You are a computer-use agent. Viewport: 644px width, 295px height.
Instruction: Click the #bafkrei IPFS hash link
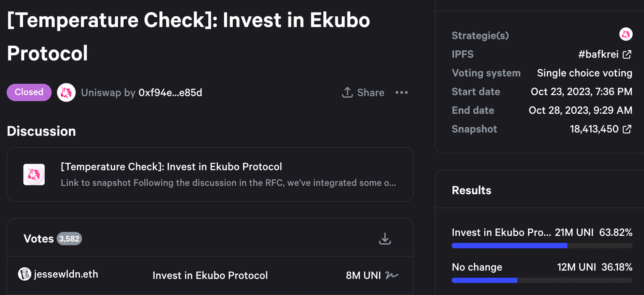[x=598, y=54]
